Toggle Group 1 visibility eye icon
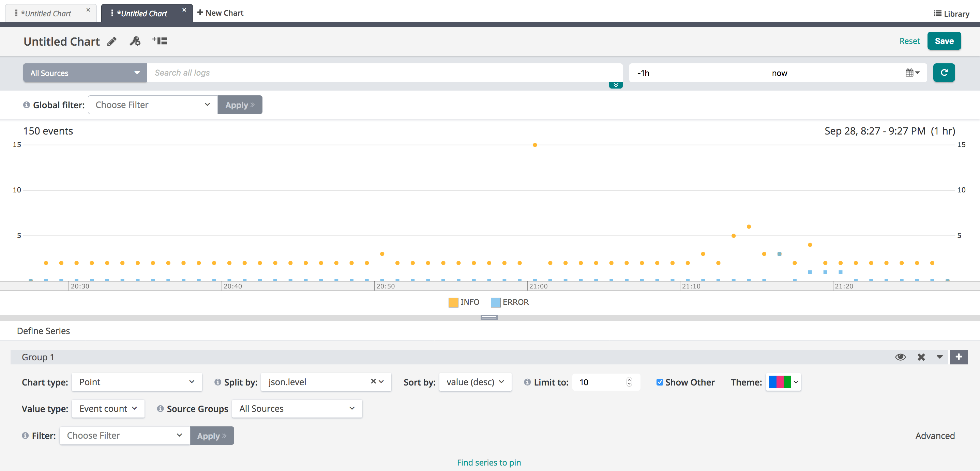This screenshot has height=471, width=980. [x=900, y=357]
